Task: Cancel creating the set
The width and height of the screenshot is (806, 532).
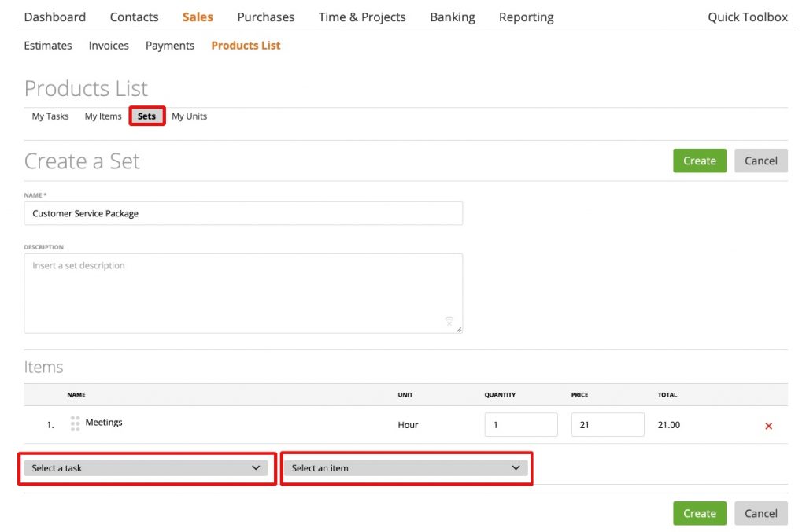Action: pyautogui.click(x=760, y=161)
